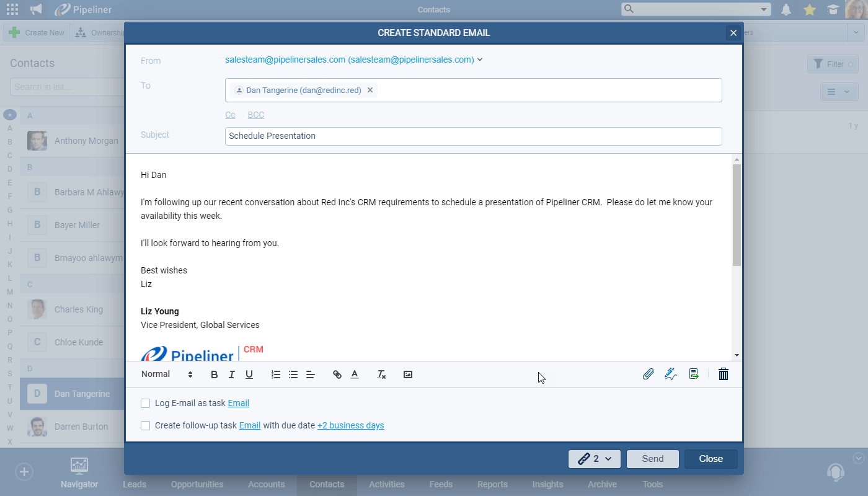
Task: Open the notifications bell icon
Action: [x=786, y=9]
